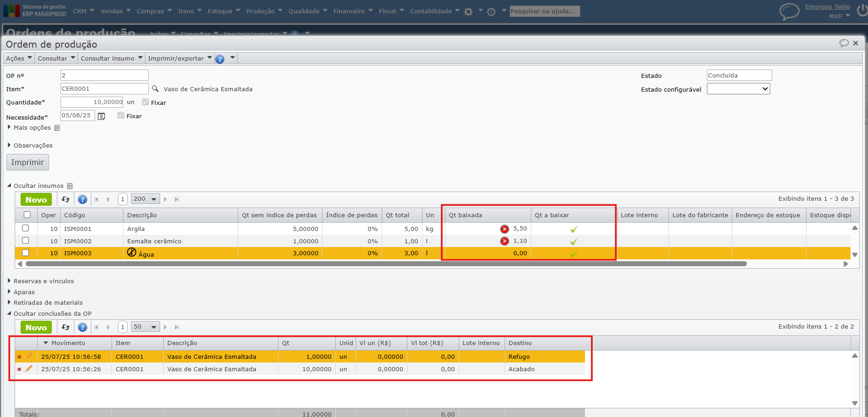Check the Água row checkbox
868x417 pixels.
click(26, 253)
